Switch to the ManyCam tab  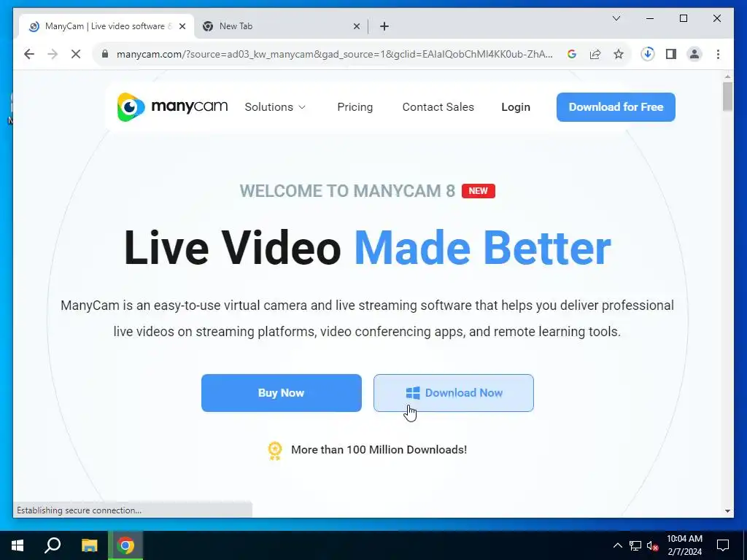[106, 26]
